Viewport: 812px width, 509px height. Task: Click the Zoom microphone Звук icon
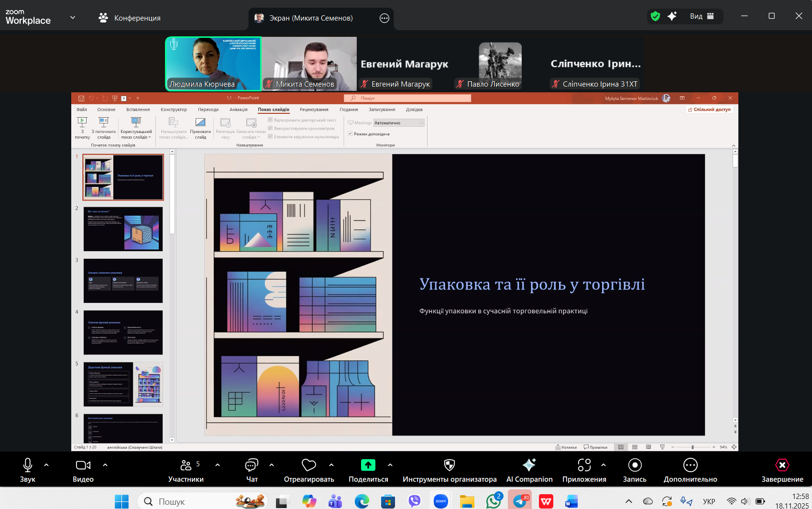pos(27,465)
